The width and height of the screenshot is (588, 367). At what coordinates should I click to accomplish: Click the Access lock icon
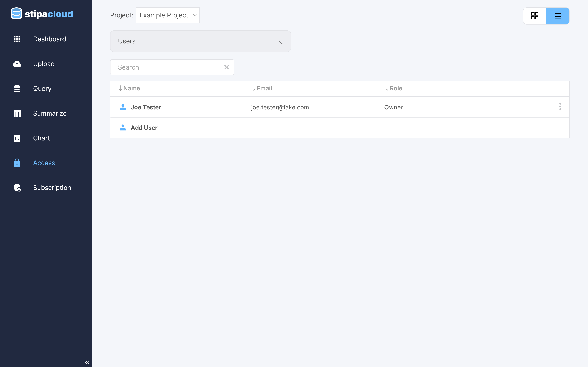(17, 163)
